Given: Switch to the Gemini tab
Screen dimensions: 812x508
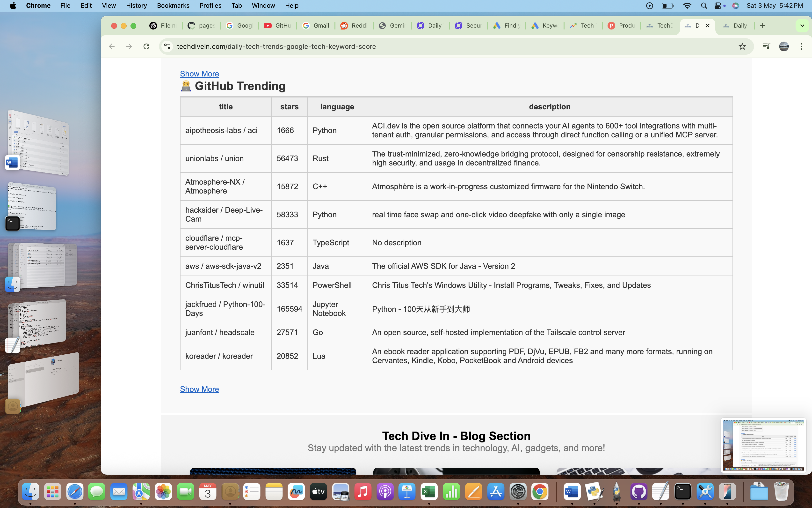Looking at the screenshot, I should (x=392, y=26).
